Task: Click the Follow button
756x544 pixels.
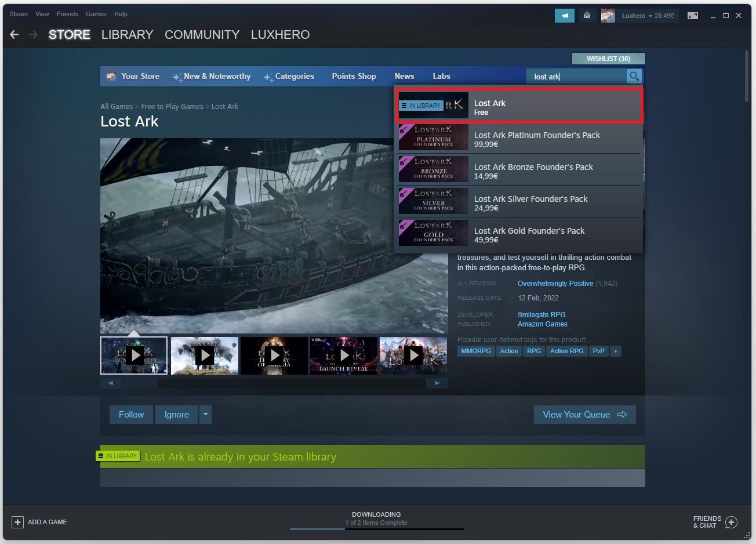Action: [x=131, y=415]
